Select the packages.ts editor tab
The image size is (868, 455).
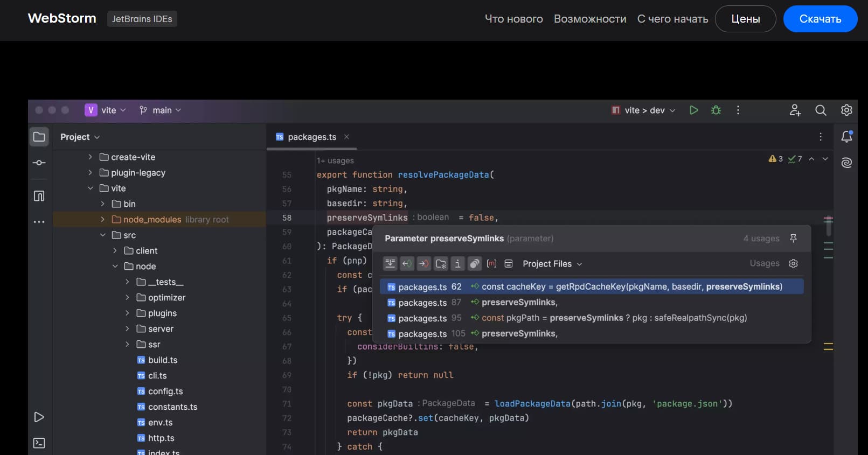coord(312,137)
